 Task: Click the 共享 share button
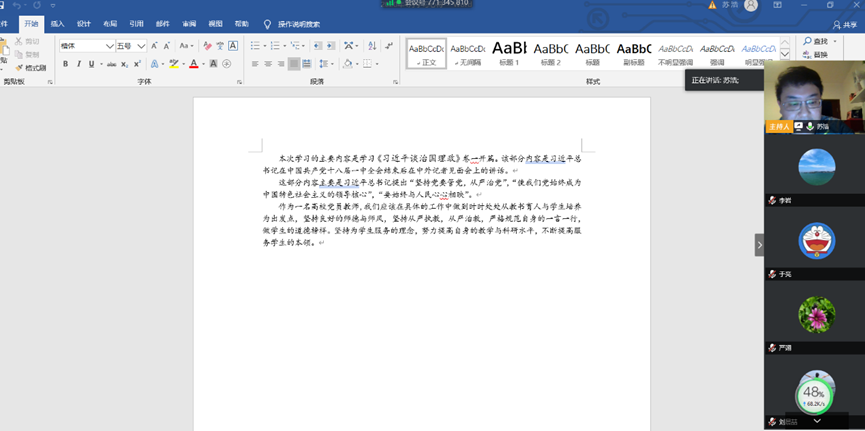pos(845,24)
